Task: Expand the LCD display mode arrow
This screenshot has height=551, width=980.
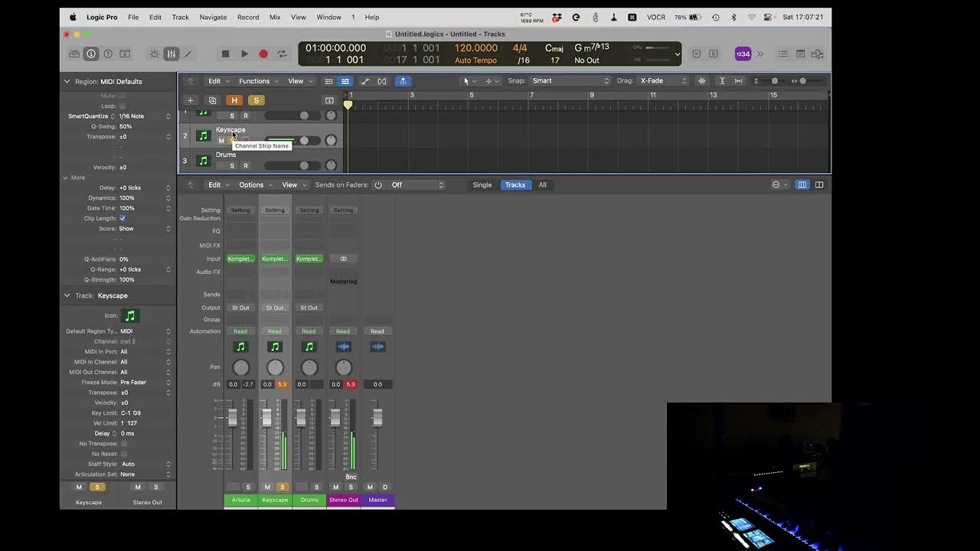Action: click(677, 54)
